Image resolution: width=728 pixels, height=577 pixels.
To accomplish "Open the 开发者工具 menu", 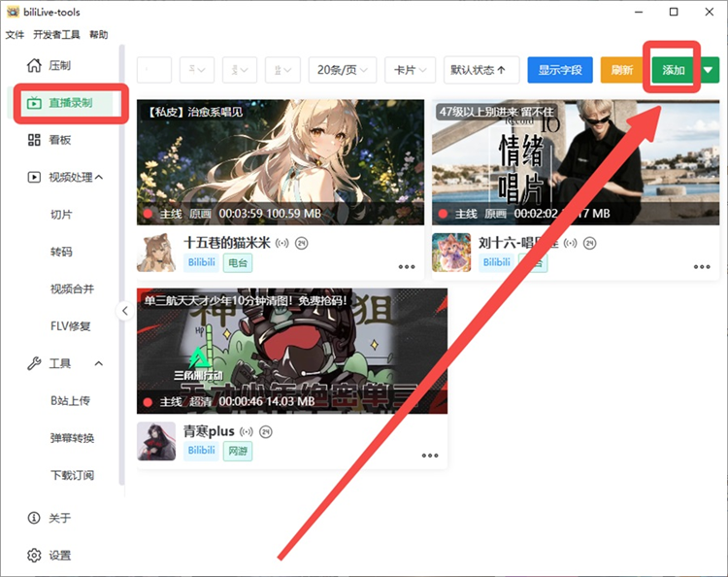I will click(x=56, y=34).
